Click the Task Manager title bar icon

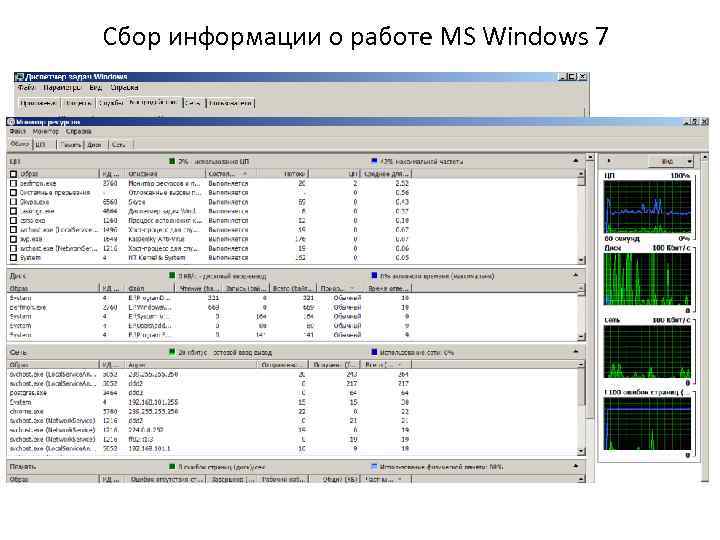coord(19,77)
